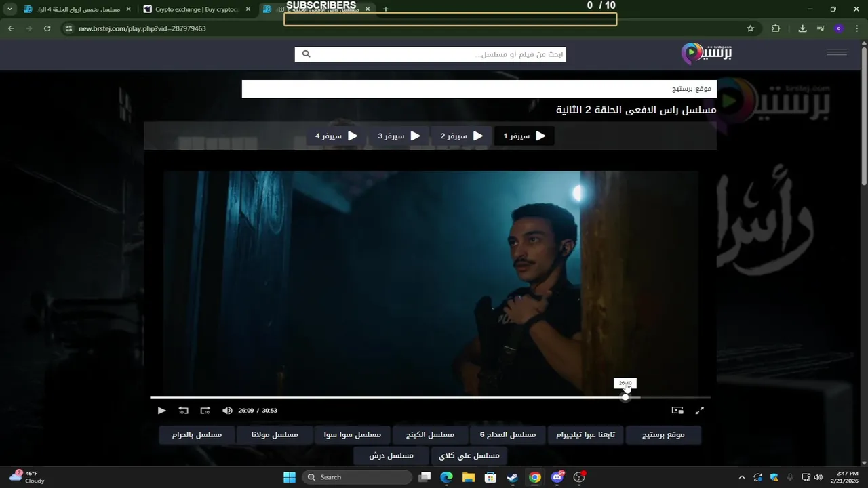This screenshot has width=868, height=488.
Task: Select سيرفر 1 server button
Action: [x=524, y=136]
